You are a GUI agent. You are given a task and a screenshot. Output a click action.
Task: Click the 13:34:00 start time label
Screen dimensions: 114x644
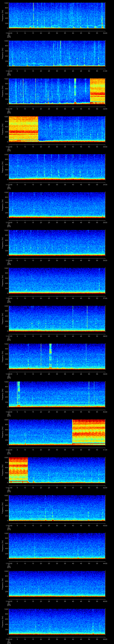click(x=9, y=223)
